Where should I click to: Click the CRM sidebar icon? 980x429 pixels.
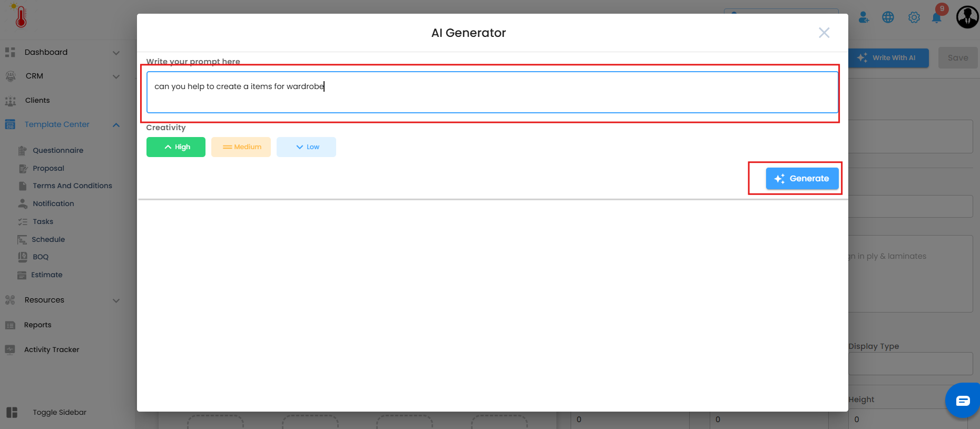coord(10,76)
